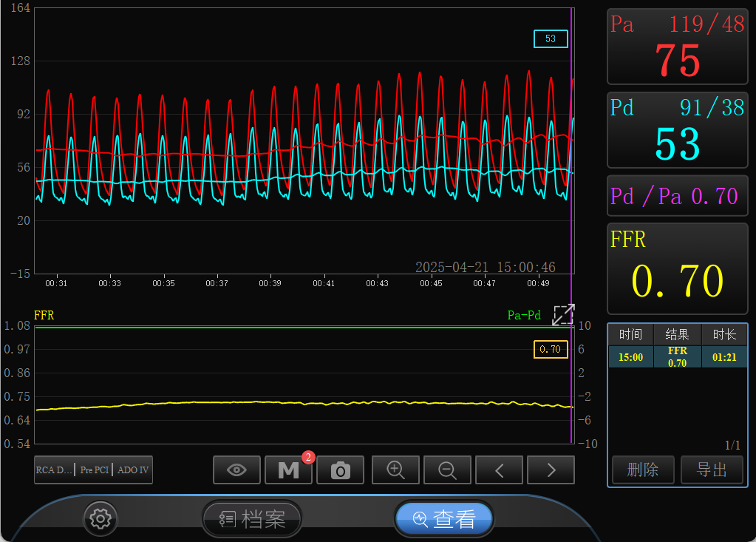Click the 结果 column header

678,335
